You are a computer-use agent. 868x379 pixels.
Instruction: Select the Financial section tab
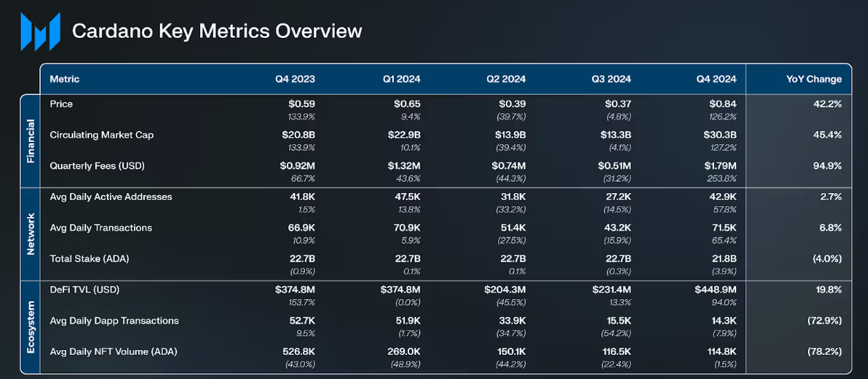[30, 141]
